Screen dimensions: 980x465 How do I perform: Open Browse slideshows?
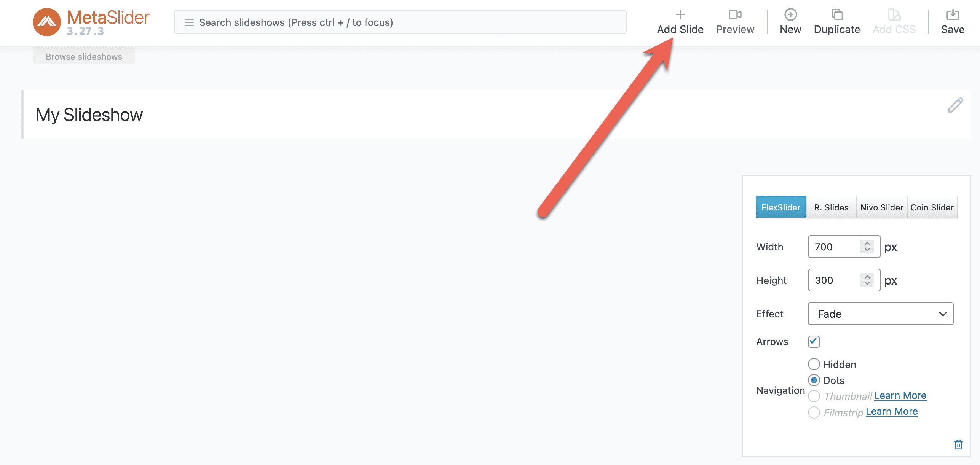[x=84, y=57]
